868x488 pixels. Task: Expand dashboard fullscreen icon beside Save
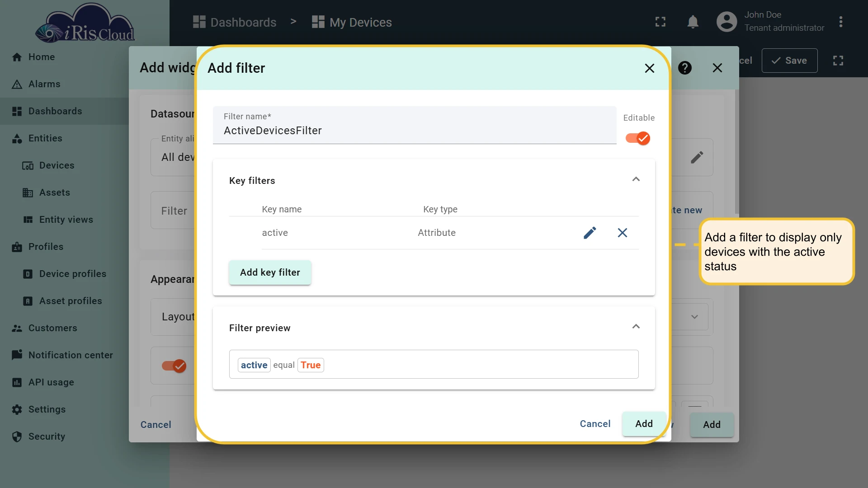pyautogui.click(x=838, y=61)
